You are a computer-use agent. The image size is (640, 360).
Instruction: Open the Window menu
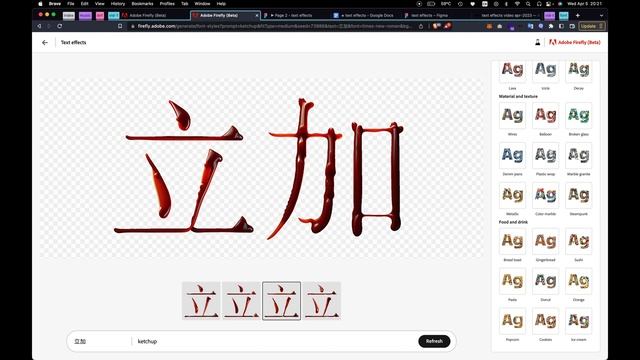pyautogui.click(x=202, y=4)
